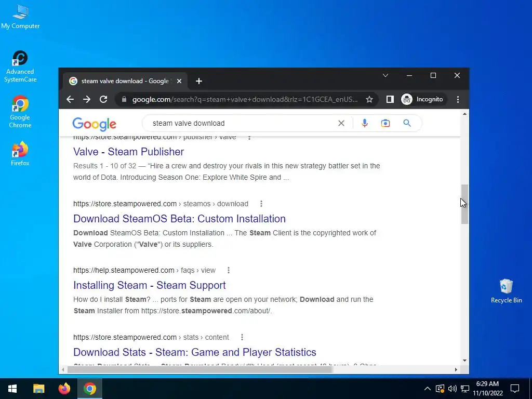532x399 pixels.
Task: Go back using Chrome's back arrow
Action: point(70,99)
